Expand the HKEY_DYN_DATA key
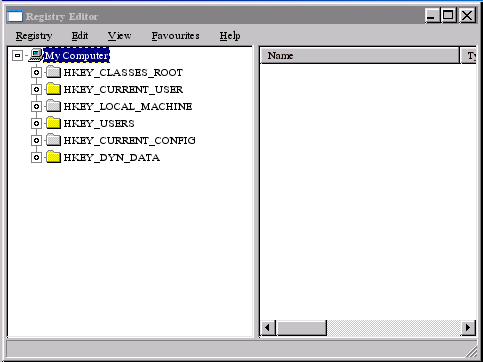Image resolution: width=483 pixels, height=362 pixels. [36, 157]
